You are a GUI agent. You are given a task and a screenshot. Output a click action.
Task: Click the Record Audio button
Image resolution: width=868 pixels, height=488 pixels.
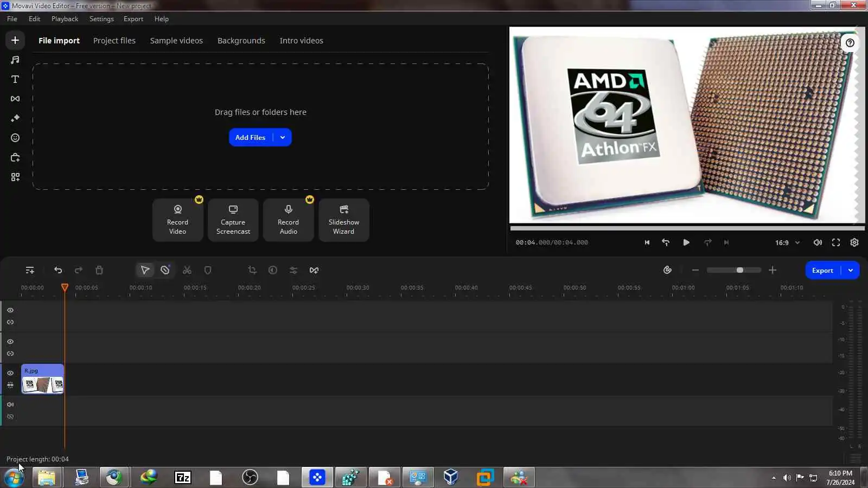[x=288, y=220]
